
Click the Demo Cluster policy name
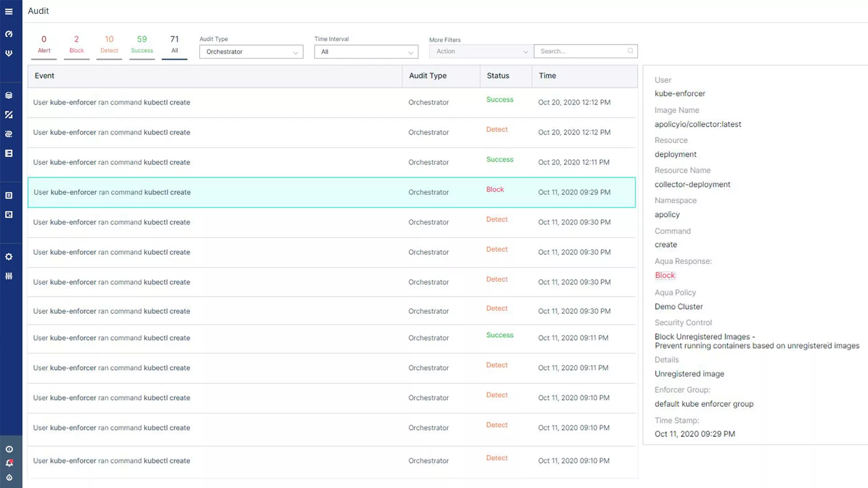679,306
